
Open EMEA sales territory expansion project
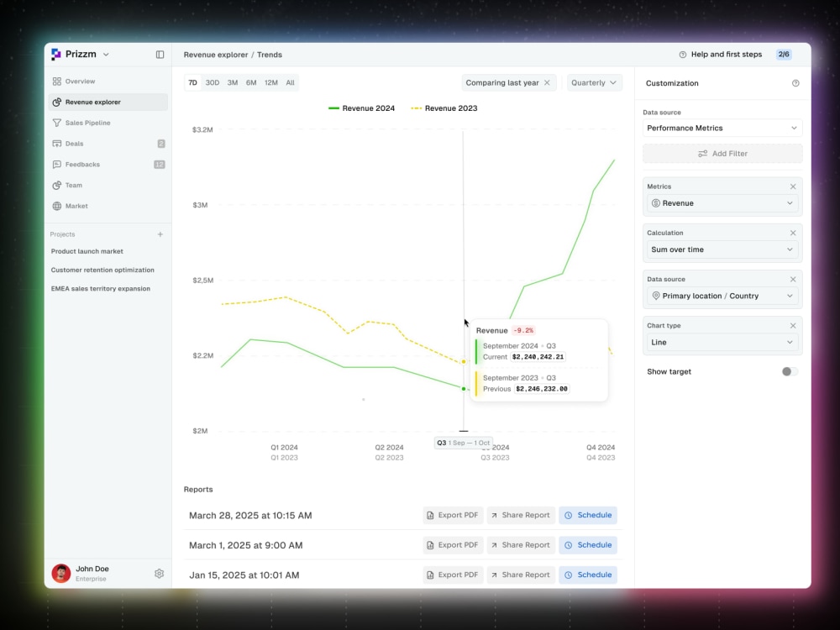[100, 289]
